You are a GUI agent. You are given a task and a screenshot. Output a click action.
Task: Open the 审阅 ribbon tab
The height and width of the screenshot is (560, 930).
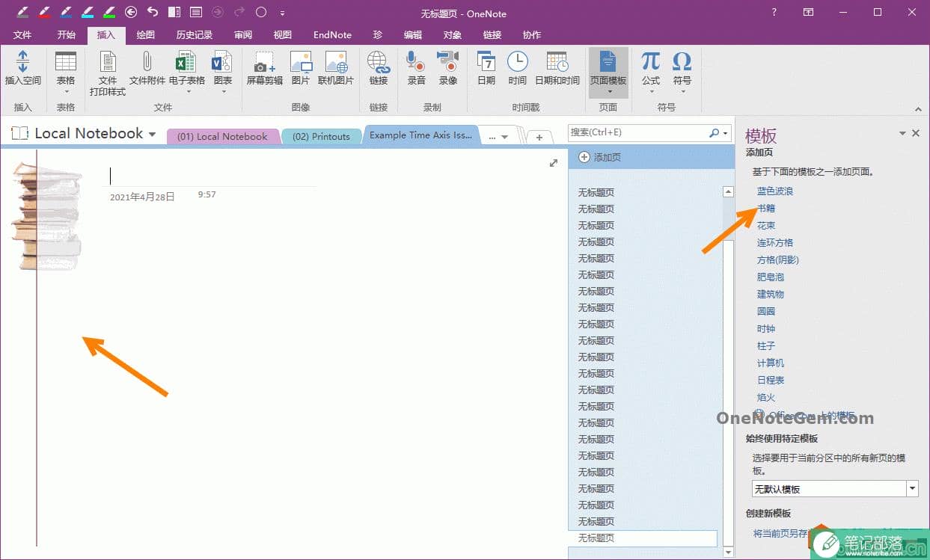pyautogui.click(x=243, y=35)
